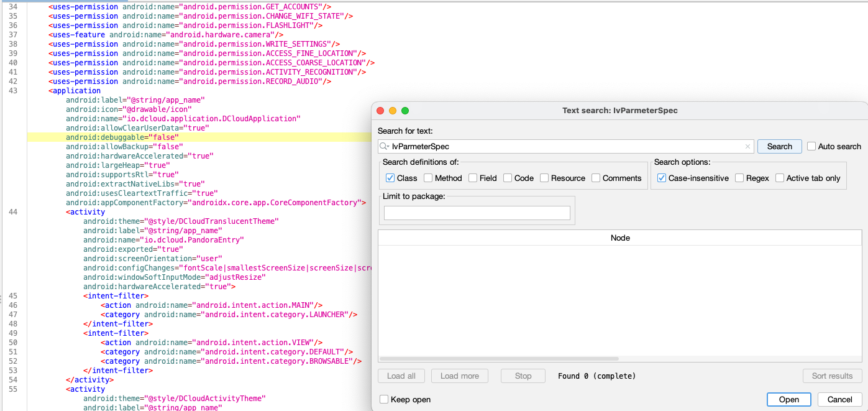Uncheck the Class definitions checkbox
Screen dimensions: 868x411
(390, 178)
